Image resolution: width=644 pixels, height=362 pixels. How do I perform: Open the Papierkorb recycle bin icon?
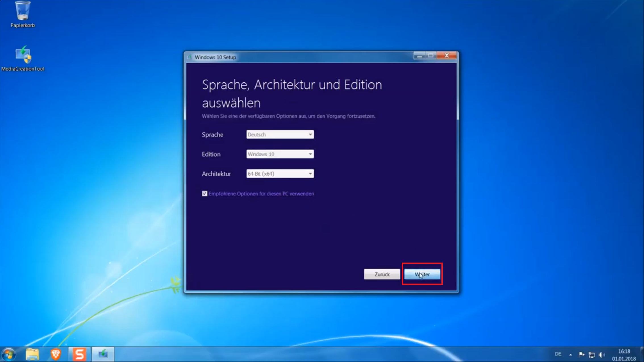[x=22, y=14]
